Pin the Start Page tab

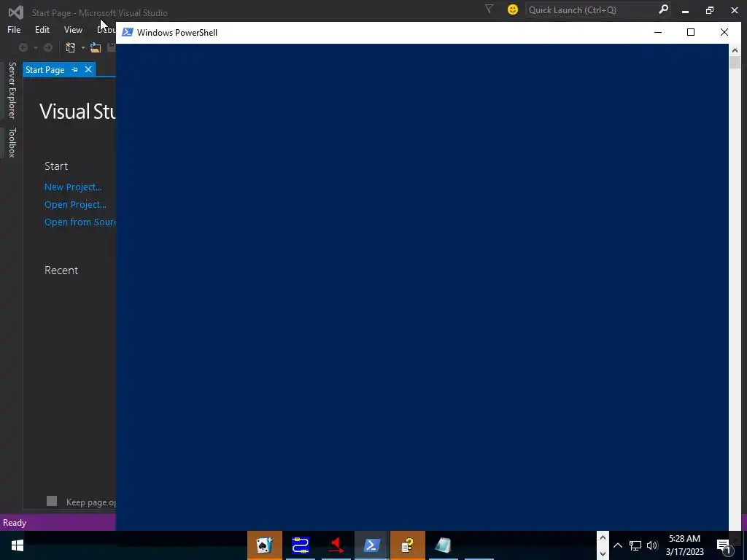75,69
